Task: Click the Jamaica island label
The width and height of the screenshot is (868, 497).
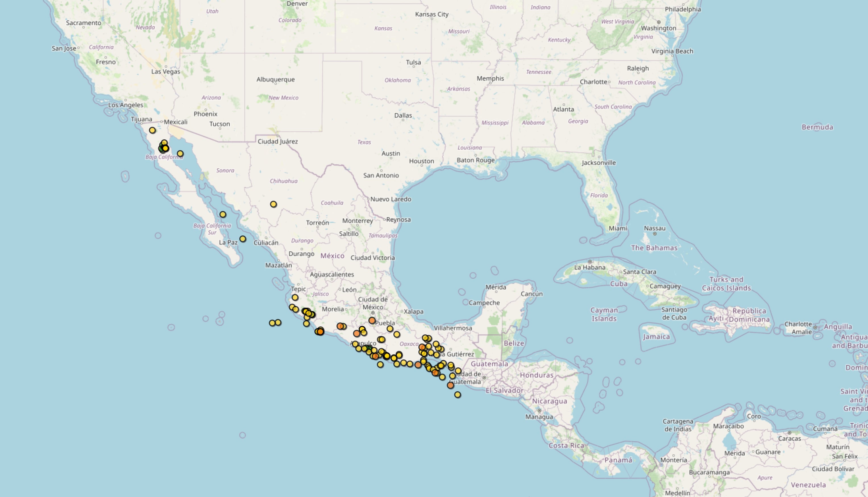Action: pos(656,337)
